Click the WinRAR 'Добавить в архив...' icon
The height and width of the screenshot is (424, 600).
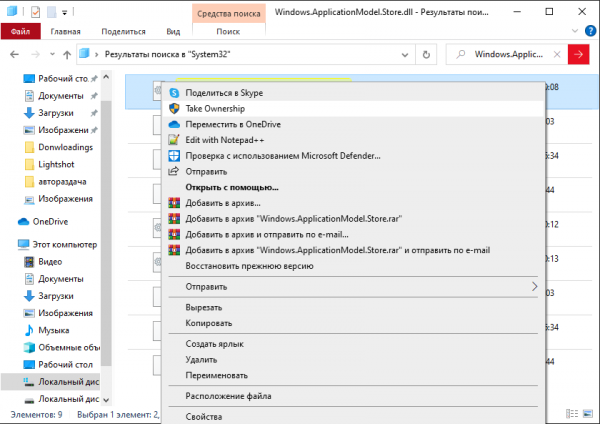(174, 203)
